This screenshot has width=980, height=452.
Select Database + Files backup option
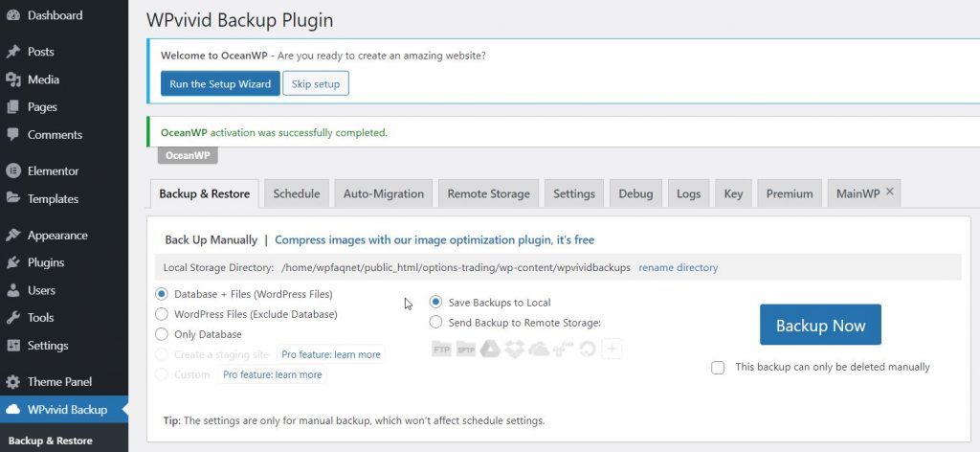[161, 294]
